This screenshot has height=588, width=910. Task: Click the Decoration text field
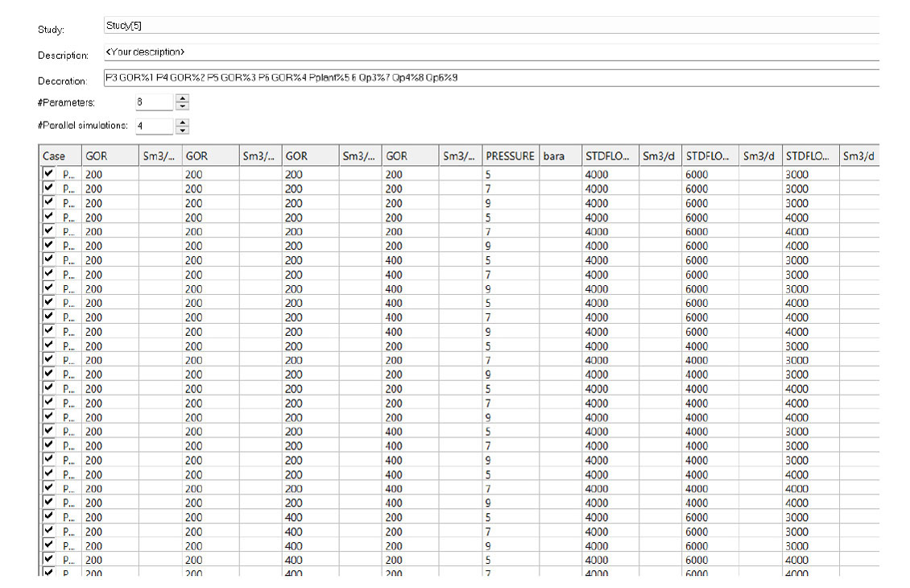click(x=491, y=78)
